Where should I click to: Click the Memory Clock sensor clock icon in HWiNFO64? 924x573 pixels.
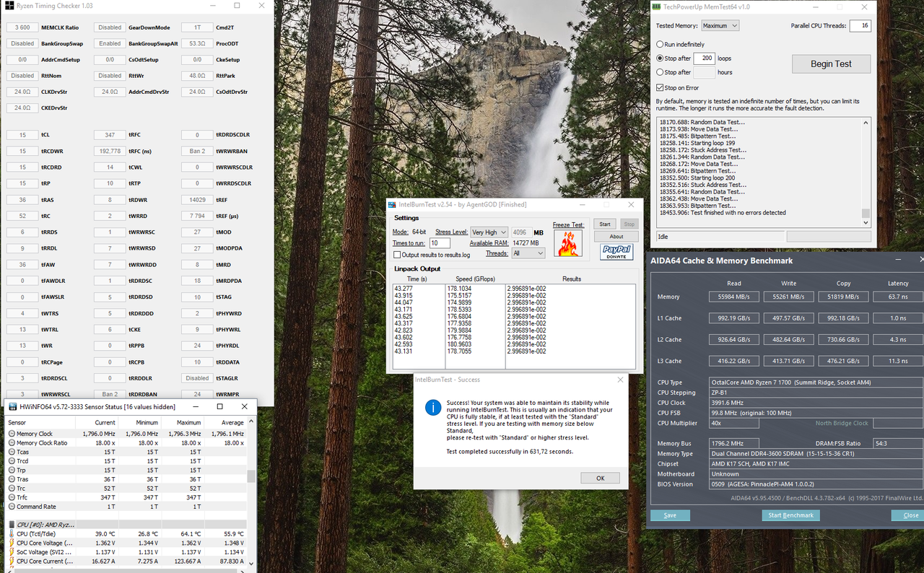coord(12,434)
